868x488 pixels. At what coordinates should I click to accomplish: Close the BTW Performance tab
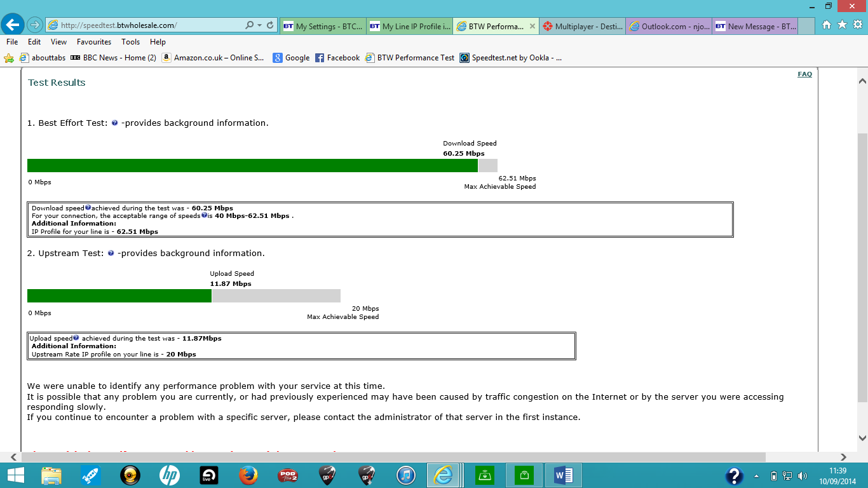532,27
